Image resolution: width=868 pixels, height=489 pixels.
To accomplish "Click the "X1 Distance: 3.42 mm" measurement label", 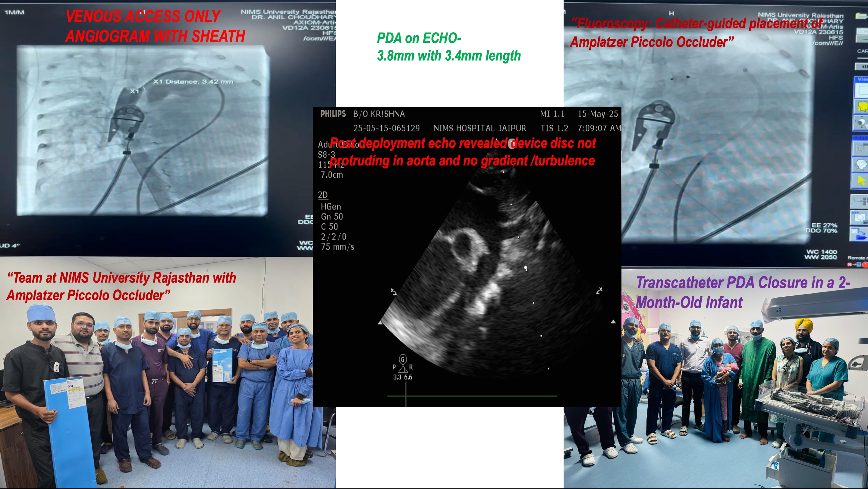I will click(x=193, y=82).
